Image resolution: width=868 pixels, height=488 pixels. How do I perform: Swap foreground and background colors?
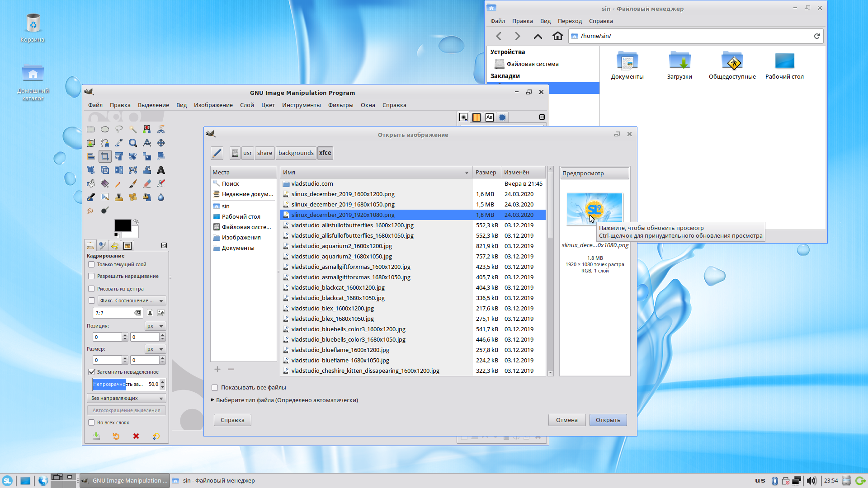coord(136,222)
